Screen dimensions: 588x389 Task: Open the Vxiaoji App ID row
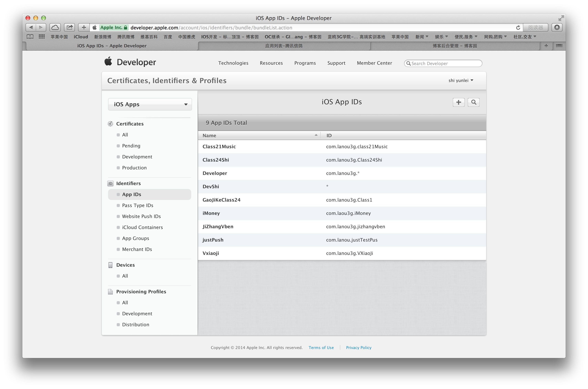tap(342, 253)
